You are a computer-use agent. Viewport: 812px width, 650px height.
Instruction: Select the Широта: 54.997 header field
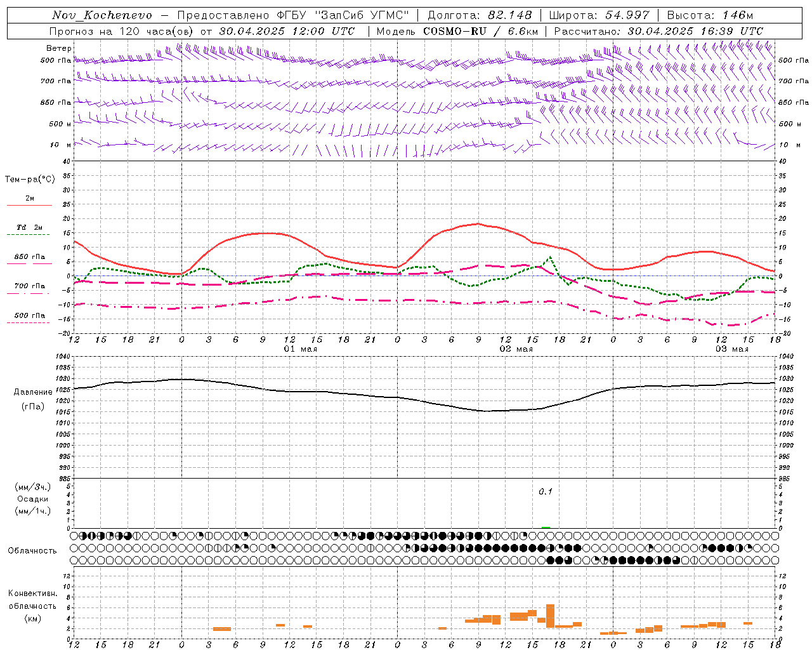[599, 15]
